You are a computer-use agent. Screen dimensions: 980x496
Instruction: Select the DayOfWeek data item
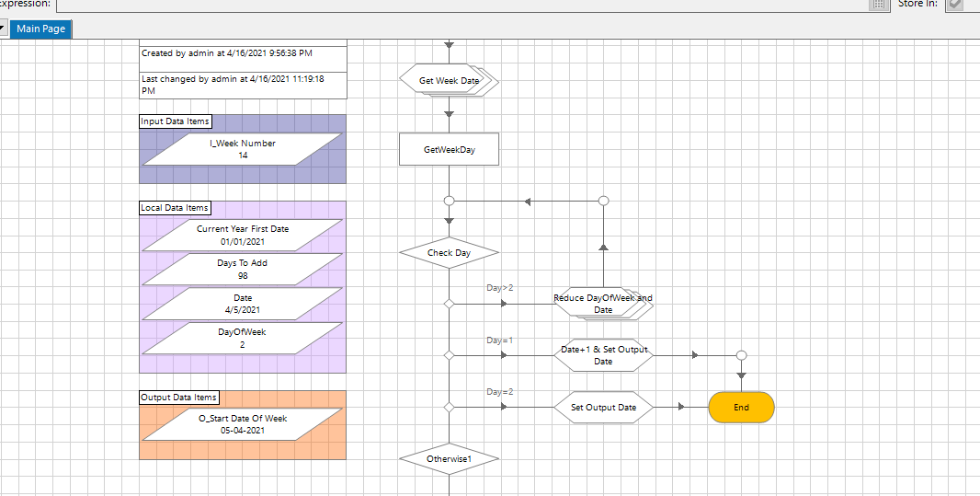(x=243, y=339)
